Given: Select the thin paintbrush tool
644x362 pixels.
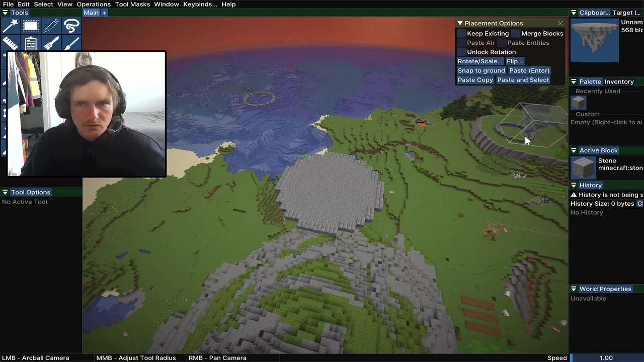Looking at the screenshot, I should click(x=72, y=43).
